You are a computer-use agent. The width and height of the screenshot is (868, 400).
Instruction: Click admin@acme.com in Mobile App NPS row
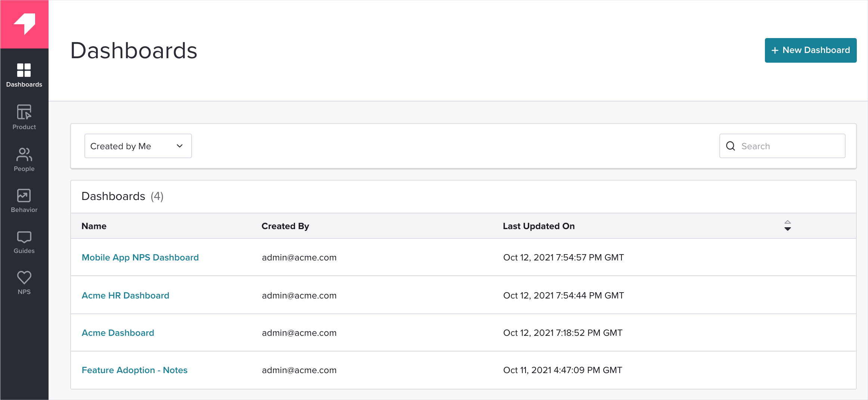click(299, 257)
